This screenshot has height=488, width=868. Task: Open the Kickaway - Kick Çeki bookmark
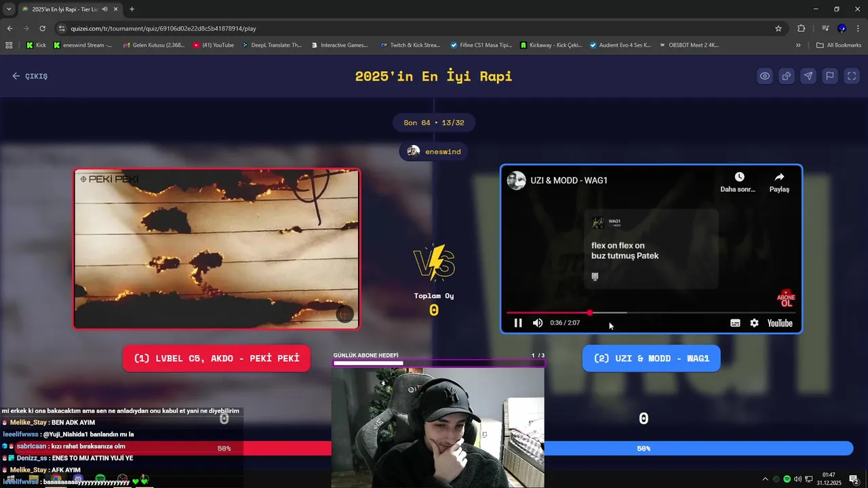[x=551, y=45]
